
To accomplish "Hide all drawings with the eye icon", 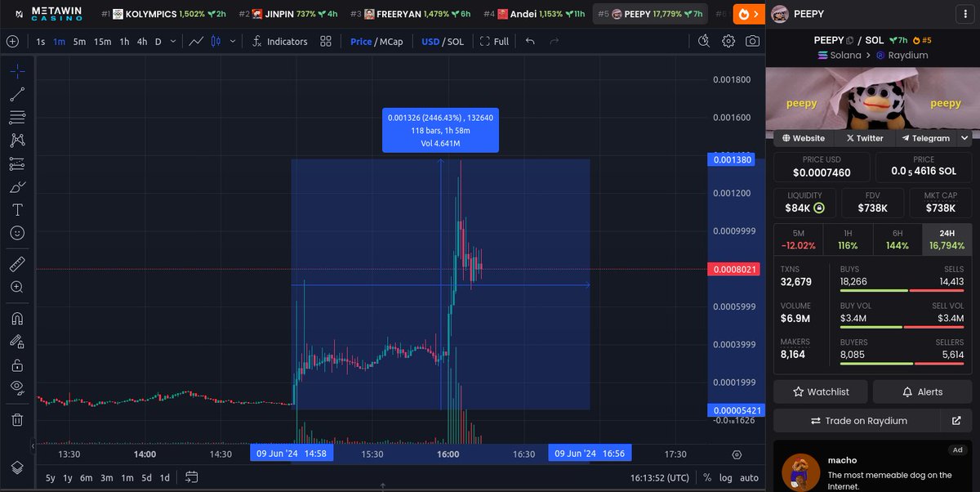I will click(x=16, y=387).
